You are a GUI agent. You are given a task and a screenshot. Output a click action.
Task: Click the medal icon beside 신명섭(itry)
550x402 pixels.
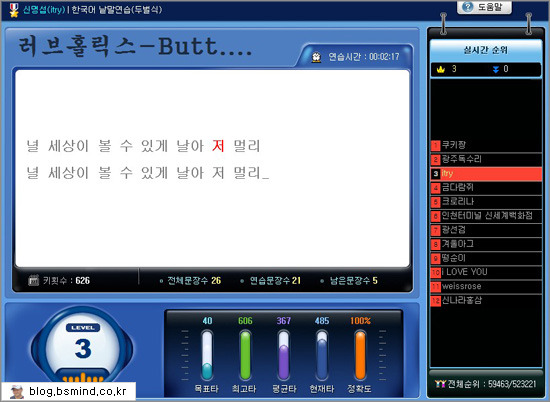[13, 10]
